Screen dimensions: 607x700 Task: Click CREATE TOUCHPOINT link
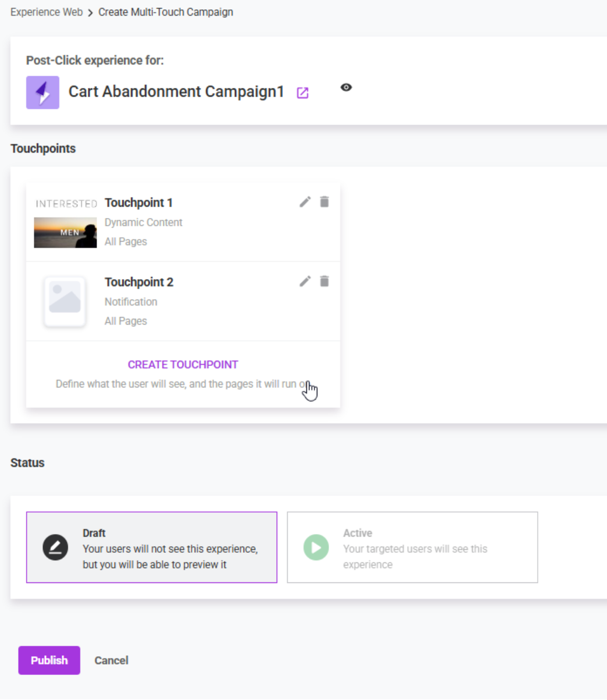tap(183, 365)
